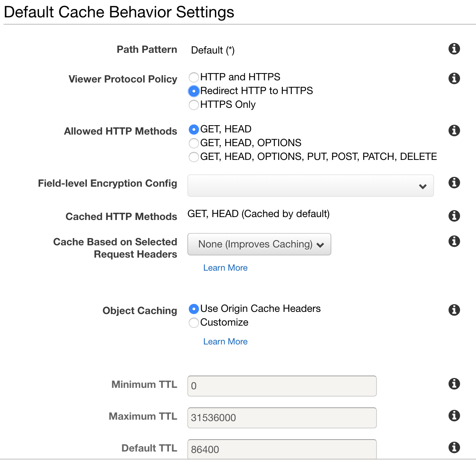The image size is (476, 466).
Task: Click the Cached HTTP Methods info icon
Action: (x=454, y=216)
